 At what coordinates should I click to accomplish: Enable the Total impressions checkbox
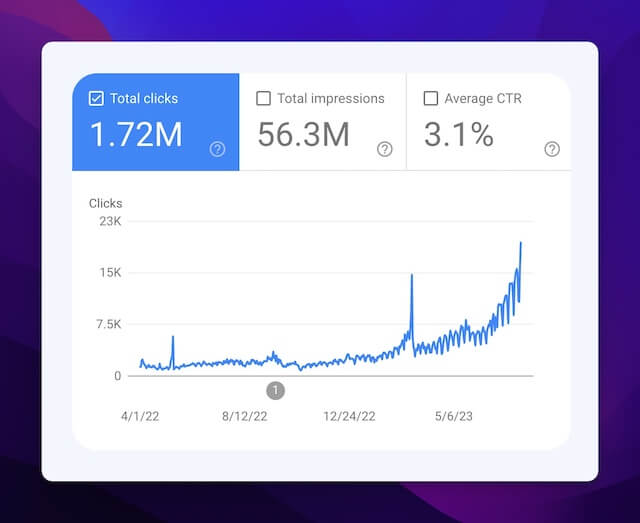263,98
